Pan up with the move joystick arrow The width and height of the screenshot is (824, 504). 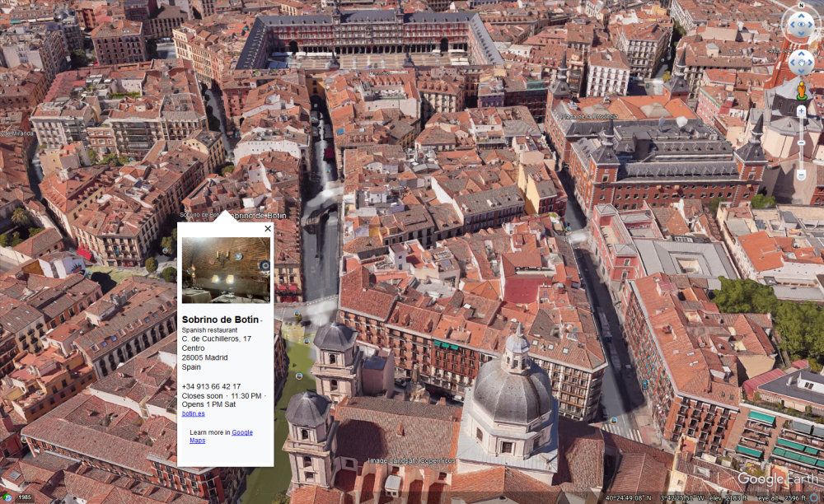[801, 53]
